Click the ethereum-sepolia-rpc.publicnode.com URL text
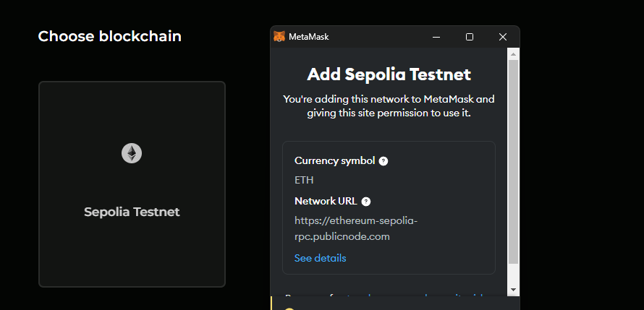644x310 pixels. tap(355, 228)
